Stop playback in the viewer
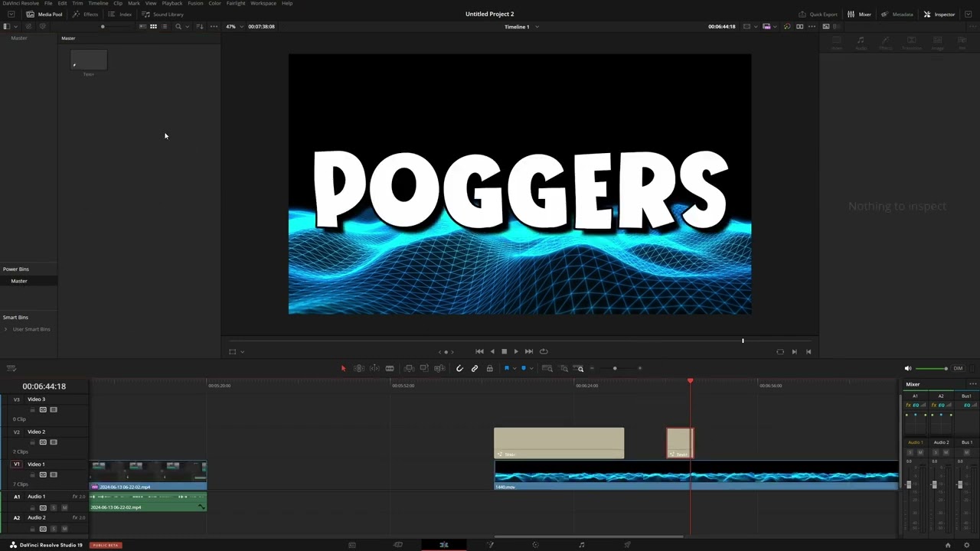 click(x=504, y=351)
